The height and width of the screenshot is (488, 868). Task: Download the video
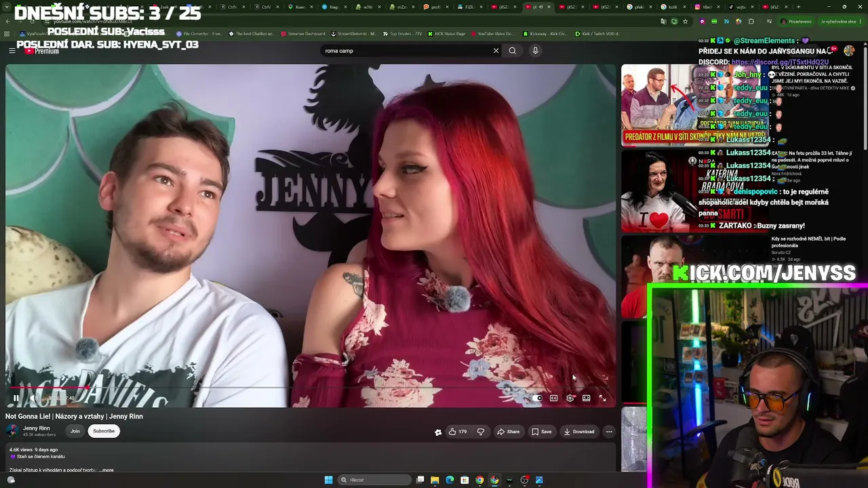[x=578, y=432]
